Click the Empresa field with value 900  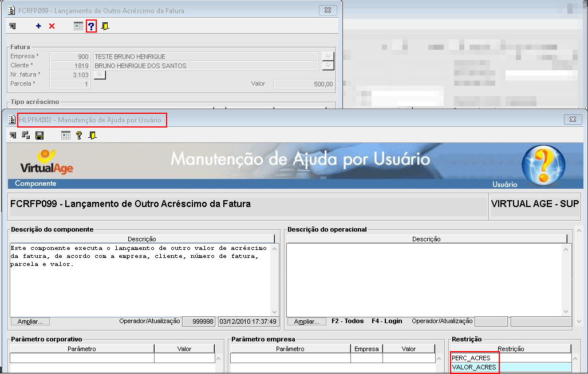pos(70,57)
